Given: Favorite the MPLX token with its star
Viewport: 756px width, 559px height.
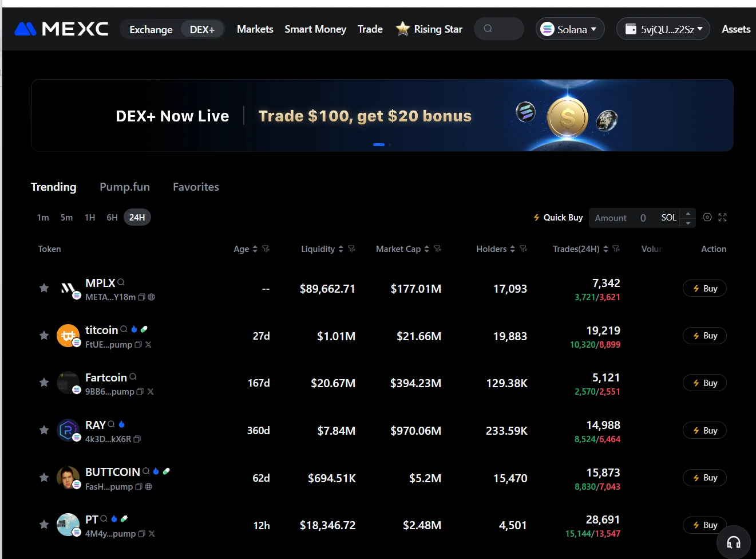Looking at the screenshot, I should [44, 288].
